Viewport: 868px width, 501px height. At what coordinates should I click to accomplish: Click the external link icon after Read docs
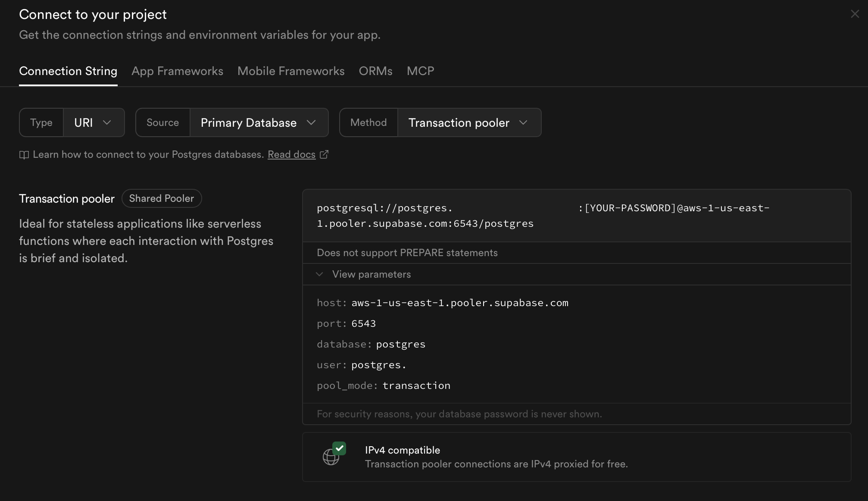point(324,154)
